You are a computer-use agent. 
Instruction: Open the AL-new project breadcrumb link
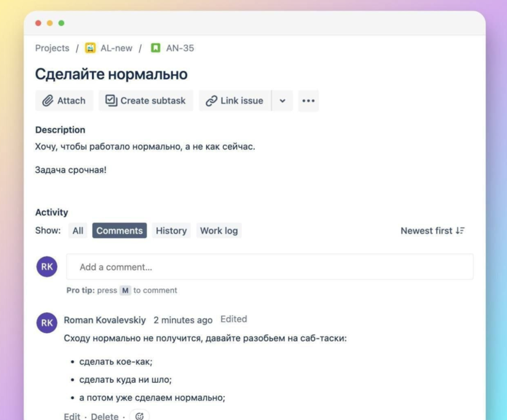point(117,48)
